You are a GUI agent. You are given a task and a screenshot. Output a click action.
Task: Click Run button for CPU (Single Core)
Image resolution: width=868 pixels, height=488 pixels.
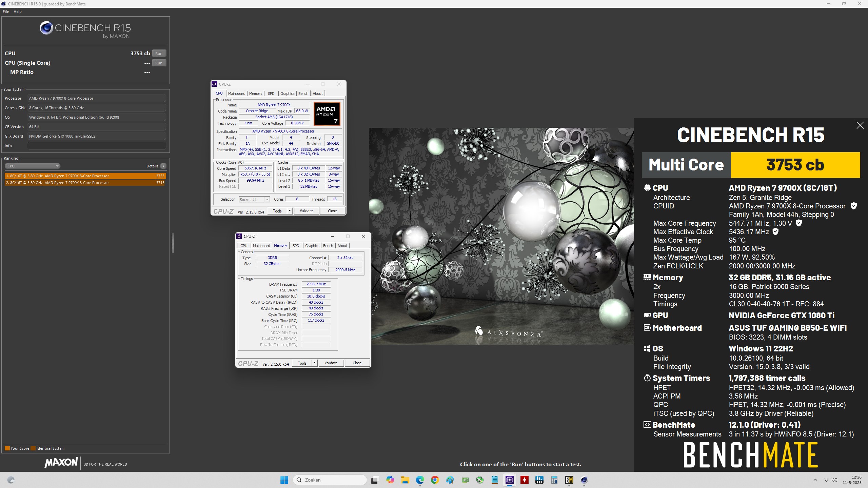[x=159, y=63]
